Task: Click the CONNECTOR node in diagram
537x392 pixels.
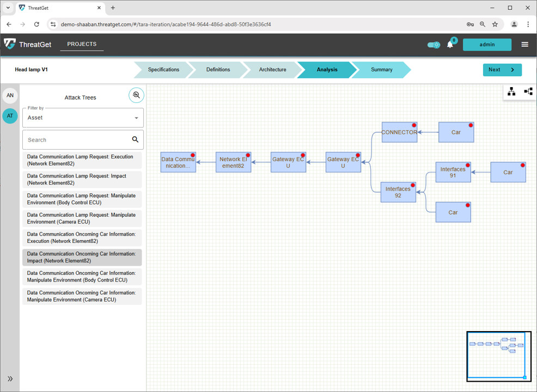Action: point(399,132)
